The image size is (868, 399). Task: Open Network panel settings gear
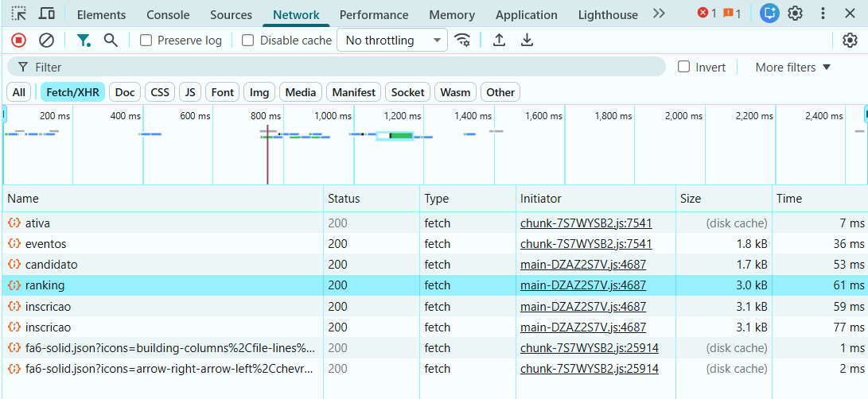pos(850,41)
